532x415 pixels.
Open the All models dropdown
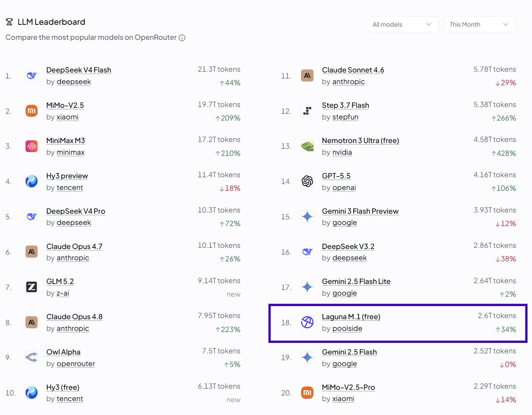pos(403,24)
